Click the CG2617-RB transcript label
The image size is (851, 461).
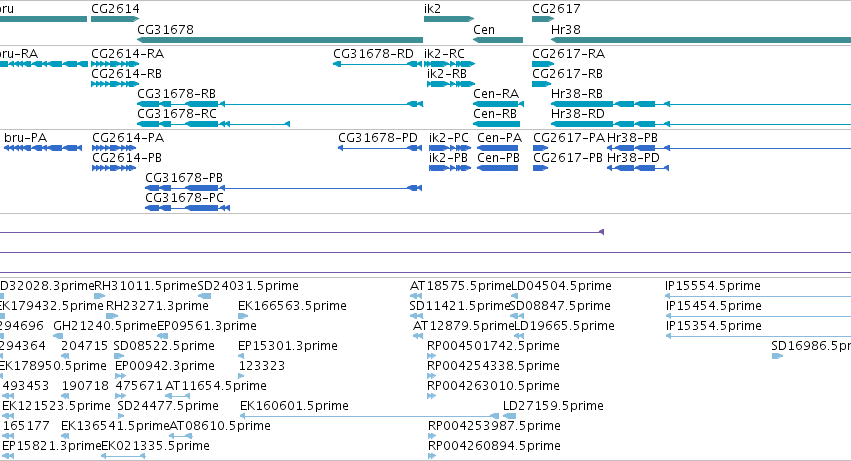[568, 73]
